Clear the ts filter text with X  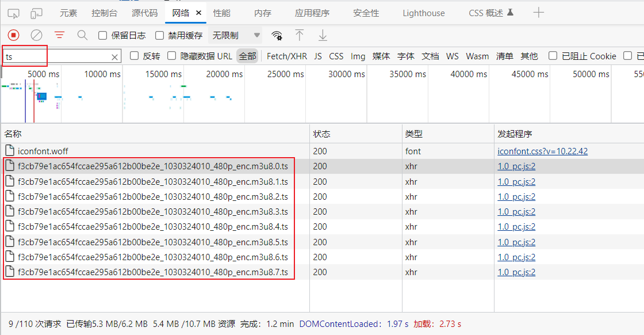(x=115, y=56)
